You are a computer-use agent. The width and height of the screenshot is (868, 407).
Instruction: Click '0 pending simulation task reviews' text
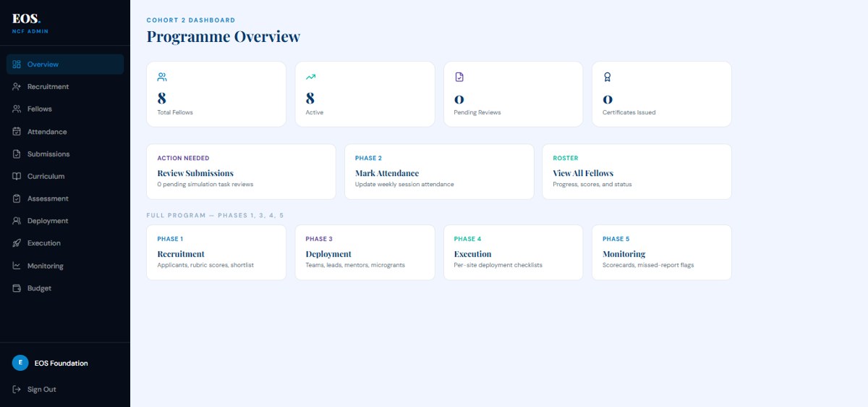205,185
